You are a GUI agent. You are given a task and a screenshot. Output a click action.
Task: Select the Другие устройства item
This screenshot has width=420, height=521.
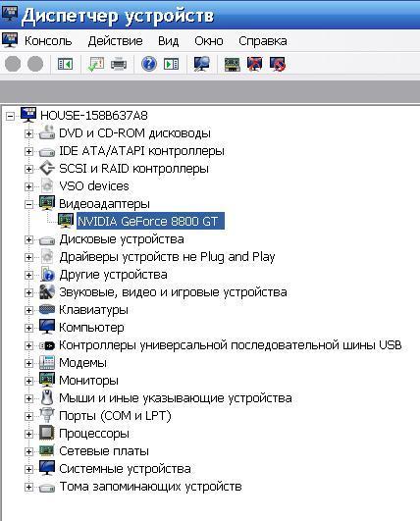(x=113, y=275)
